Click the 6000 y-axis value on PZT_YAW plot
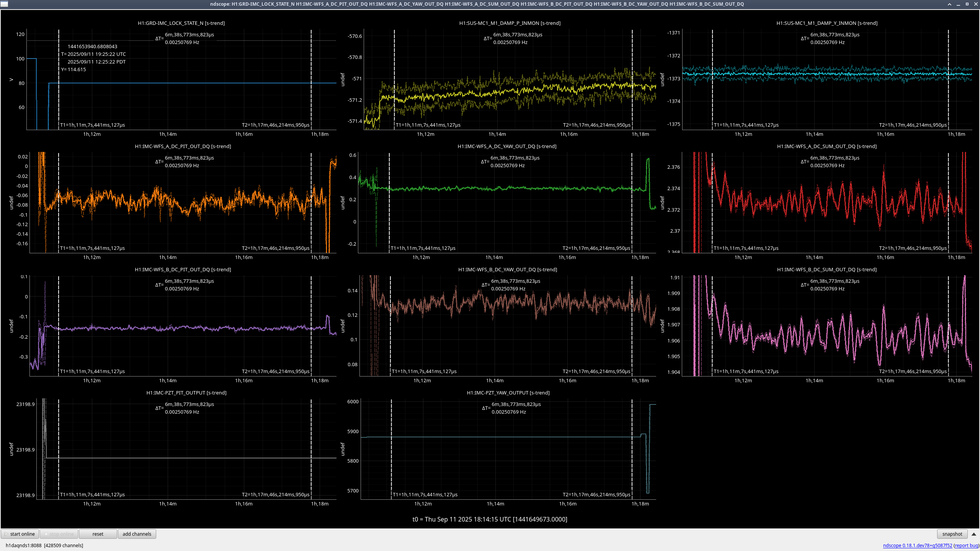This screenshot has width=980, height=551. tap(353, 401)
